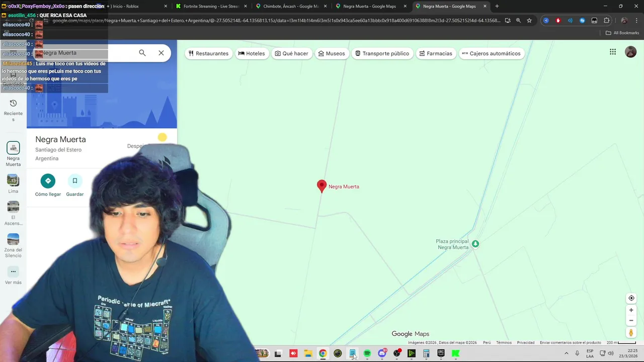Viewport: 644px width, 362px height.
Task: Show my location on the map
Action: click(631, 298)
